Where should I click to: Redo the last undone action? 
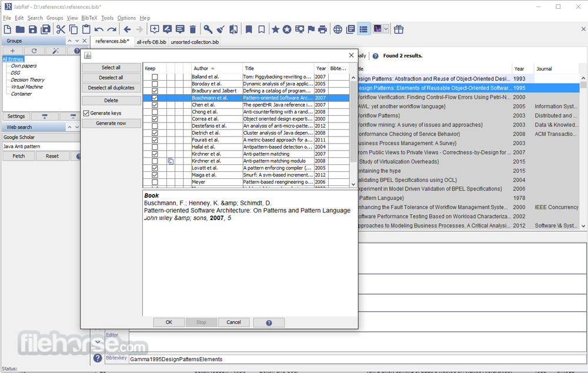[112, 29]
